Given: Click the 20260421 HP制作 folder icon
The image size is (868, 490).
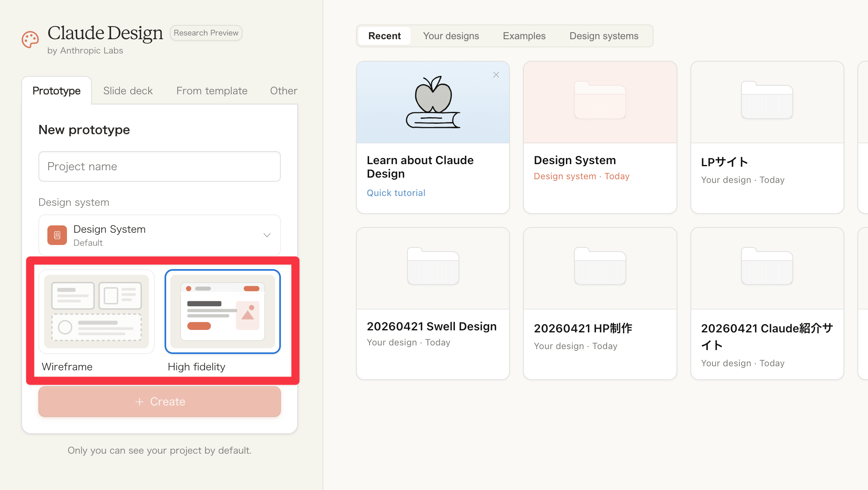Looking at the screenshot, I should coord(600,266).
